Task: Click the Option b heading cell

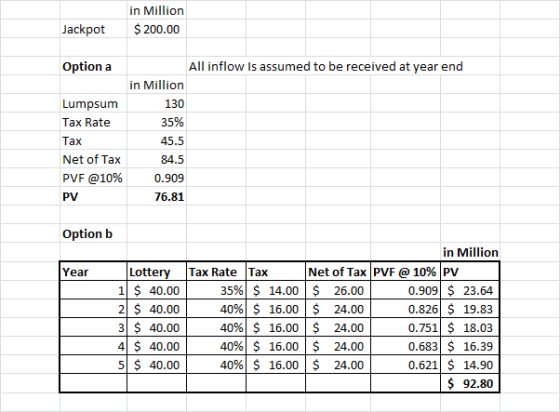Action: (93, 234)
